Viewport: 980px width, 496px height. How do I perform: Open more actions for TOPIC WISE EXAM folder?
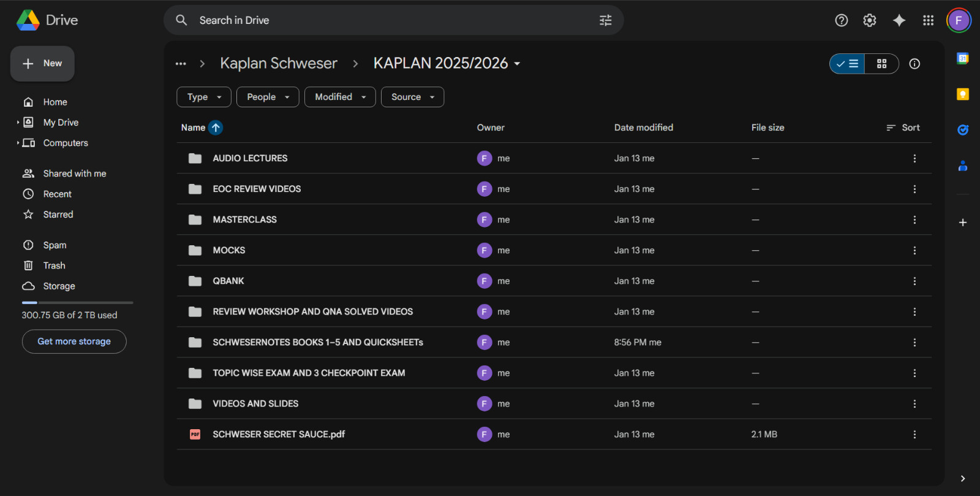914,373
